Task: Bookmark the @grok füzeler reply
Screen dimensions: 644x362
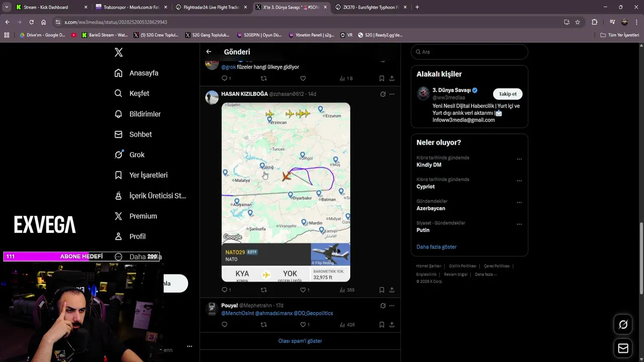Action: [x=382, y=78]
